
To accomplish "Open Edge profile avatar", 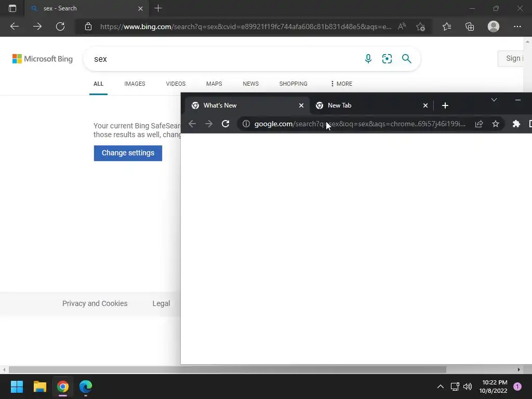I will tap(494, 26).
